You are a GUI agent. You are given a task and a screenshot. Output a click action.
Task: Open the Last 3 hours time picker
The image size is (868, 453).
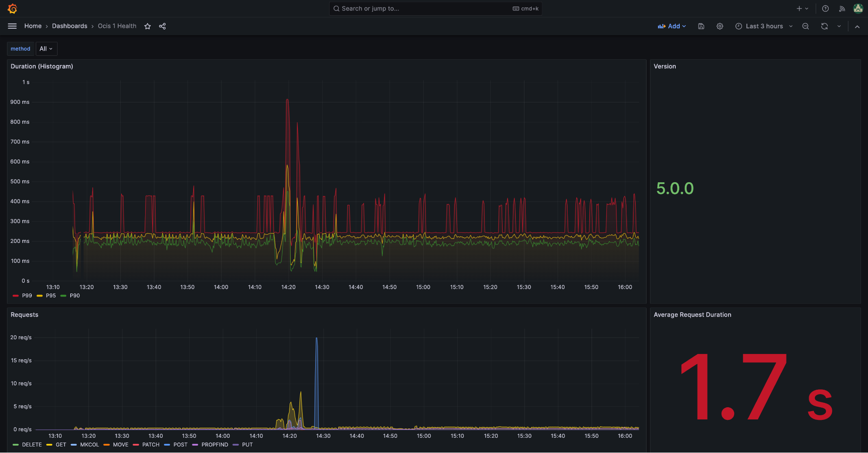click(x=763, y=26)
